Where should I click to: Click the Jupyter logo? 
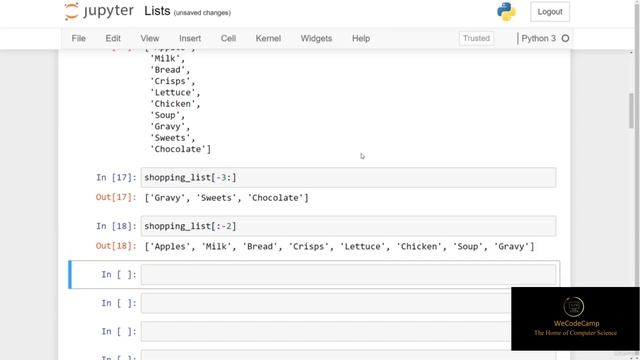pos(99,11)
